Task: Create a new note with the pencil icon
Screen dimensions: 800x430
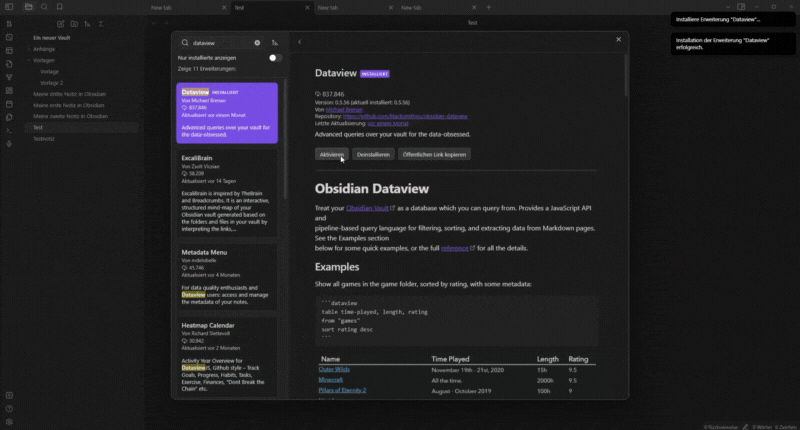Action: 61,23
